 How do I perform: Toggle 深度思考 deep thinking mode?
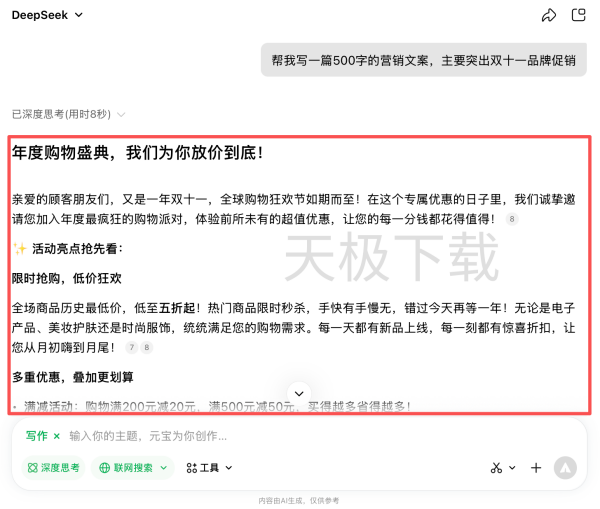click(54, 467)
